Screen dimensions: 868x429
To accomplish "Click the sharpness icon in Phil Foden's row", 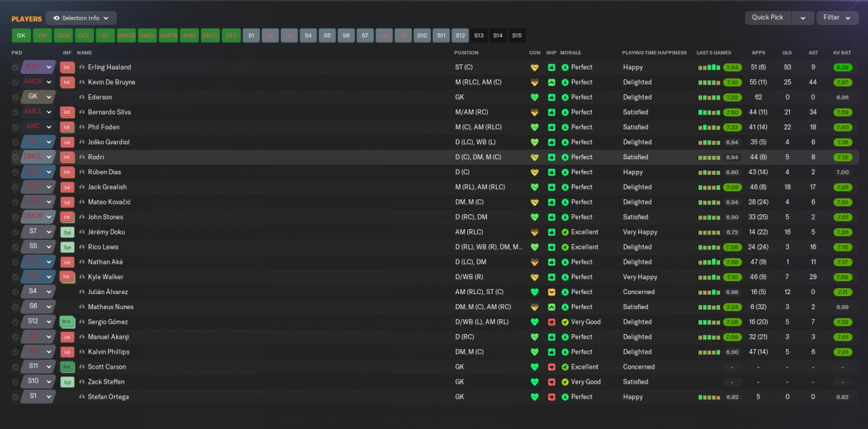I will pyautogui.click(x=551, y=127).
